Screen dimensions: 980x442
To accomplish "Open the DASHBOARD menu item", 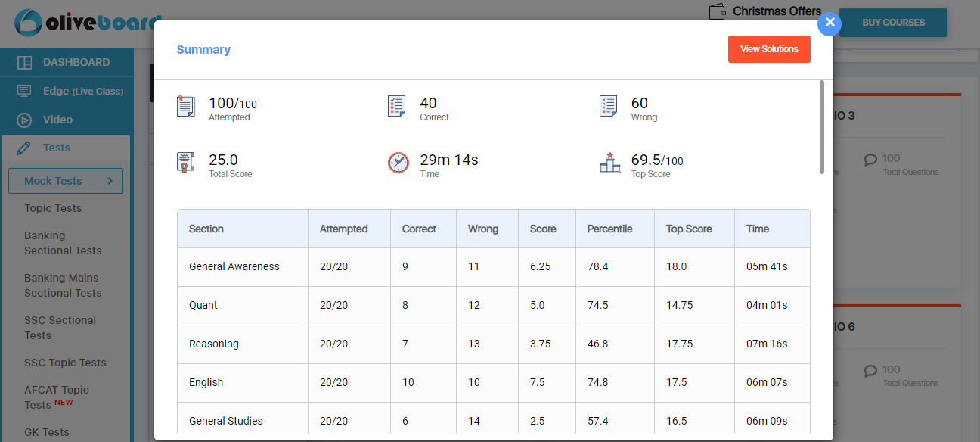I will pyautogui.click(x=76, y=62).
